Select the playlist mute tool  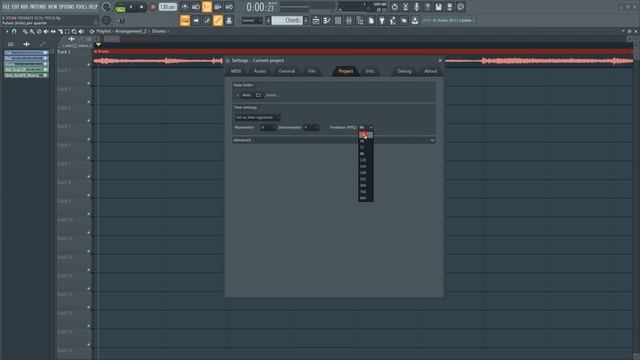(x=46, y=31)
